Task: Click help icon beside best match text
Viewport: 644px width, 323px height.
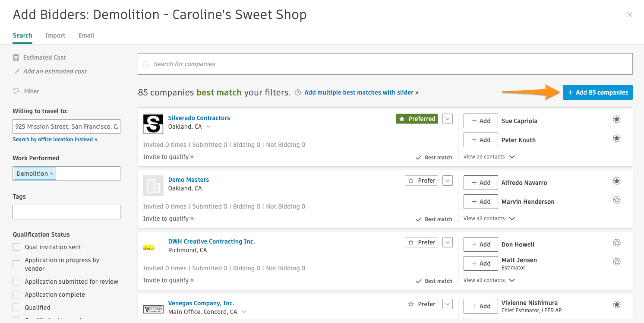Action: [298, 92]
